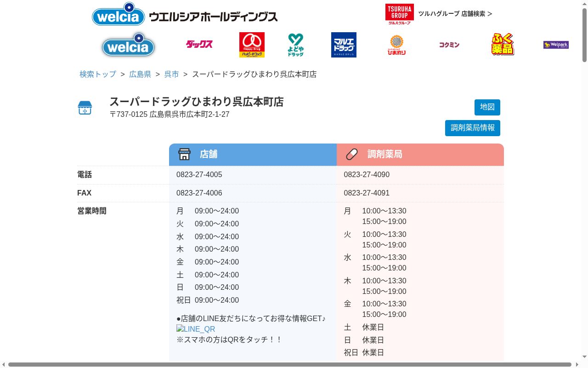This screenshot has height=368, width=588.
Task: Click the LINE友だち promotional text line
Action: click(251, 318)
